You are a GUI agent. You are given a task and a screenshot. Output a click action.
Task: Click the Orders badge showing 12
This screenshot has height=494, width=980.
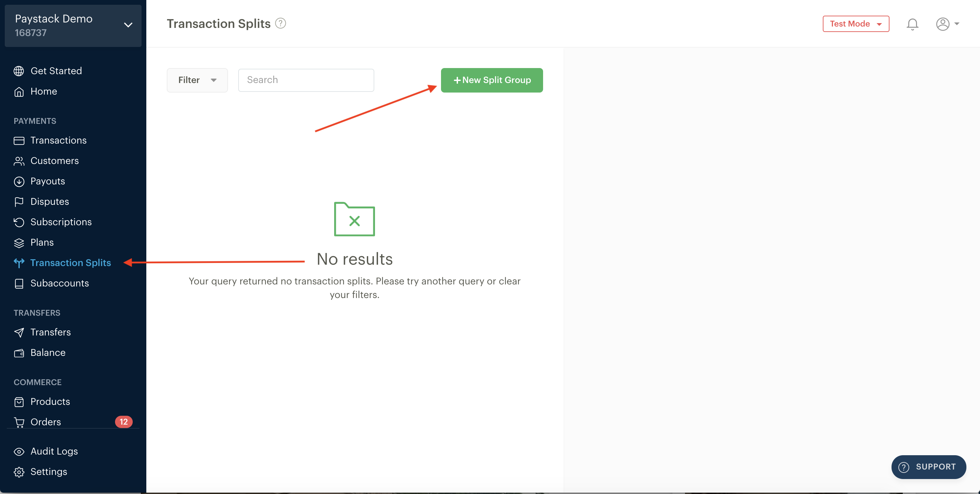tap(124, 422)
